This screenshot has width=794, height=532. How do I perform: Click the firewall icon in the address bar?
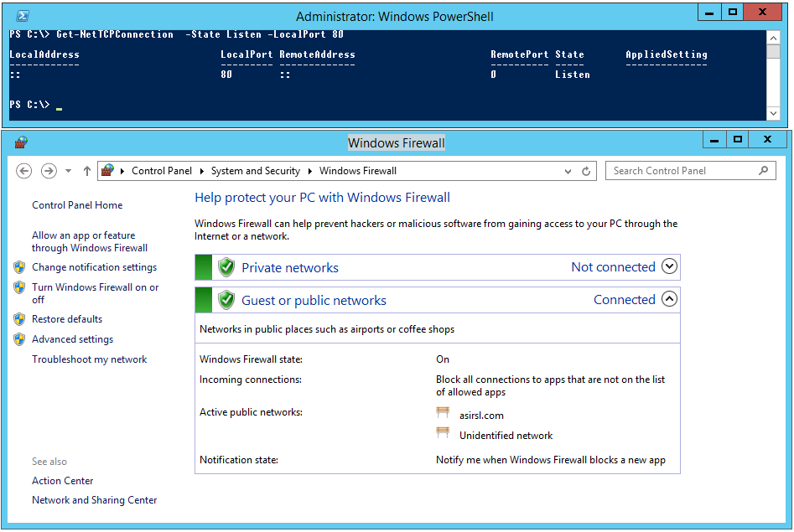point(107,171)
